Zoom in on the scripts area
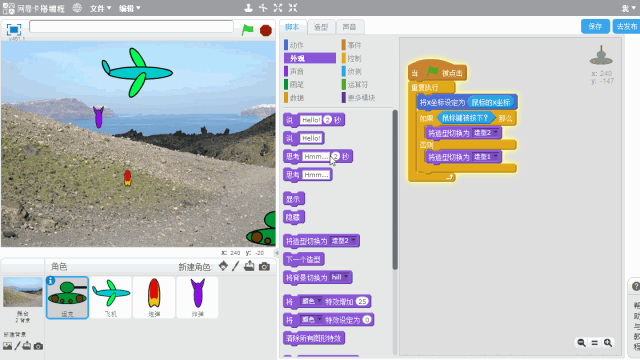640x360 pixels. point(608,342)
